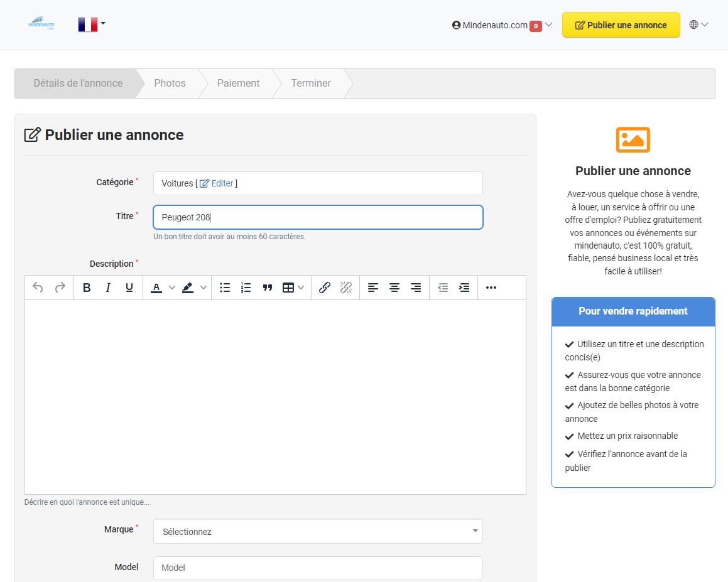
Task: Switch to the Paiement step
Action: (x=238, y=84)
